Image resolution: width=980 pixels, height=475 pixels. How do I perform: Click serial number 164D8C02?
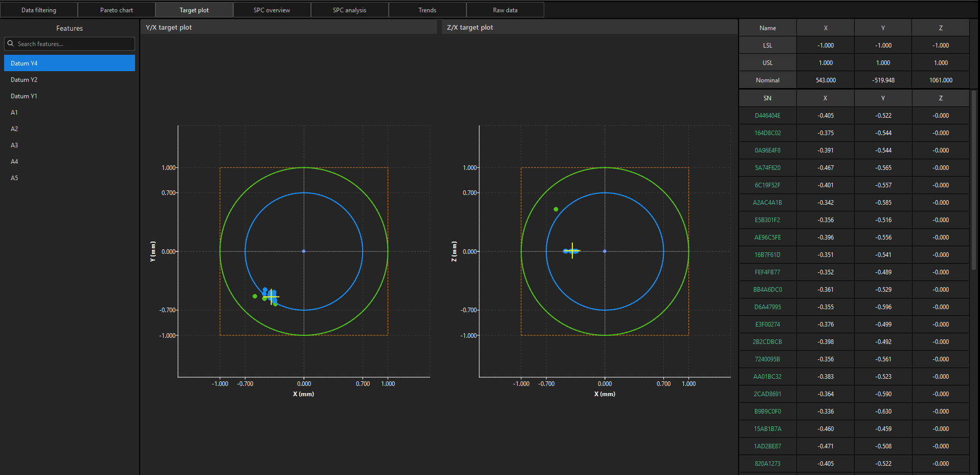(x=768, y=133)
